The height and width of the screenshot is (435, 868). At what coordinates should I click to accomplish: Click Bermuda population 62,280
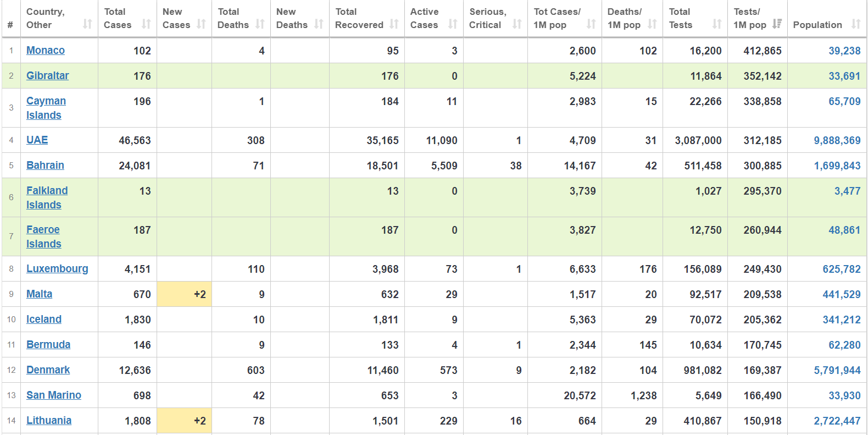click(844, 345)
